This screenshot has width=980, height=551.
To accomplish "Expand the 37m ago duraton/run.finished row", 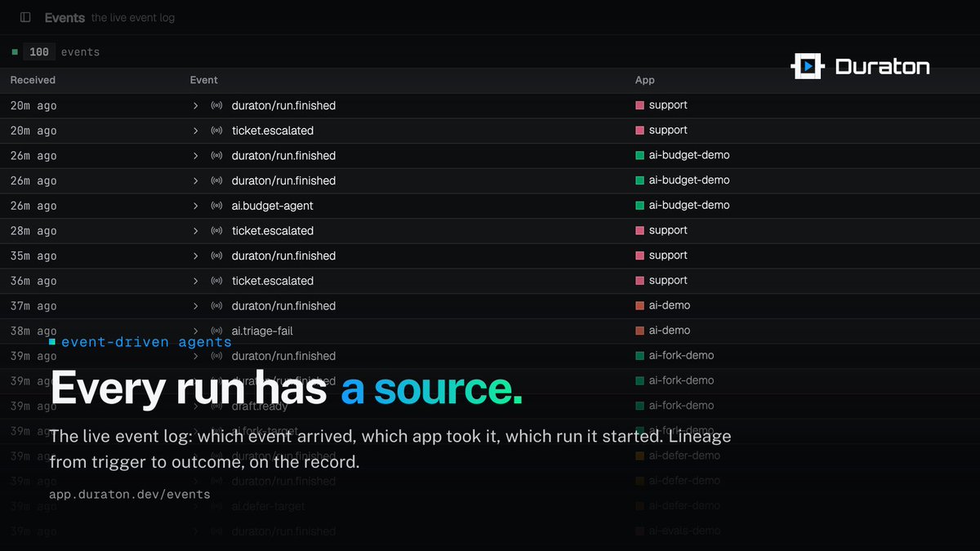I will coord(196,306).
